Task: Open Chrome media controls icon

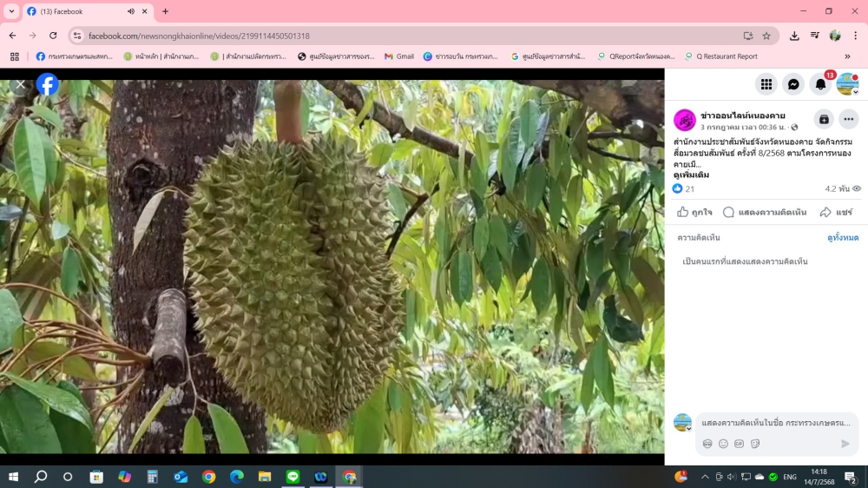Action: pos(814,36)
